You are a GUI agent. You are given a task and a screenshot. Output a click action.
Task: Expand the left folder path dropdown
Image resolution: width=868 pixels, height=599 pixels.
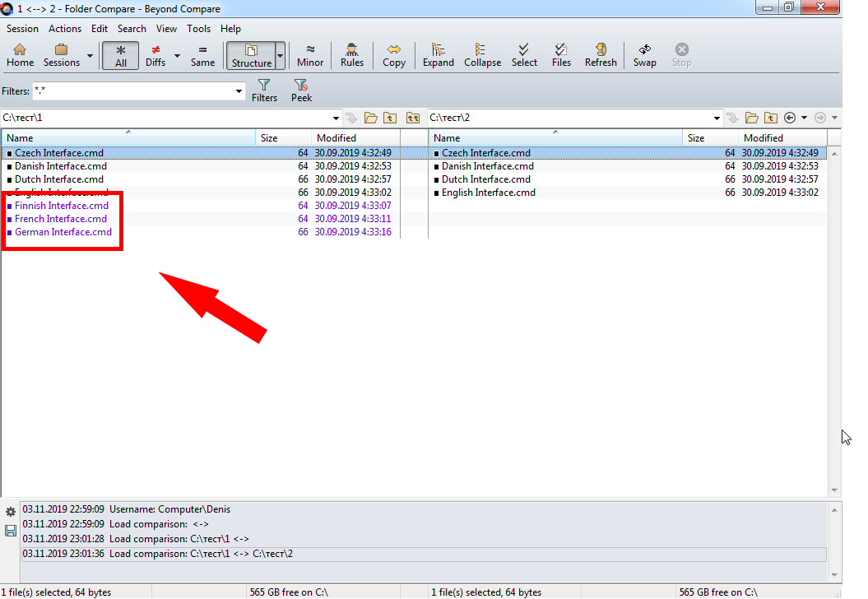(336, 118)
